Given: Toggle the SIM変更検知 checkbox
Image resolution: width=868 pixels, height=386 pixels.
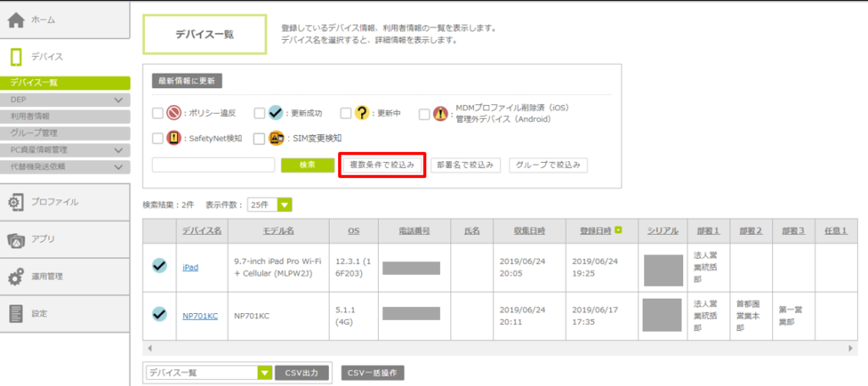Looking at the screenshot, I should [x=259, y=138].
